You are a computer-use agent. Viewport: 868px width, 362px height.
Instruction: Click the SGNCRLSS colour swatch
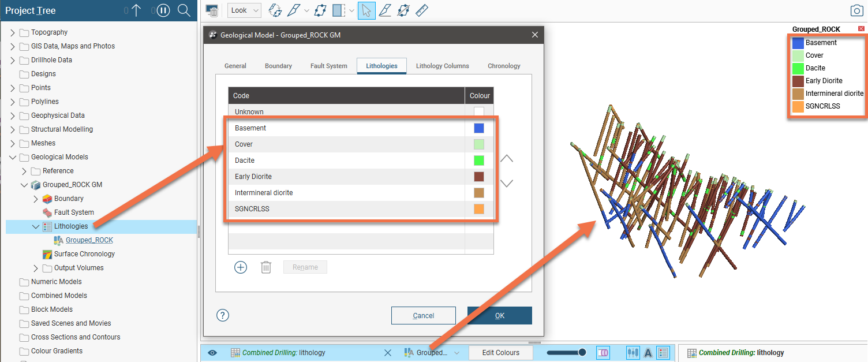point(479,209)
